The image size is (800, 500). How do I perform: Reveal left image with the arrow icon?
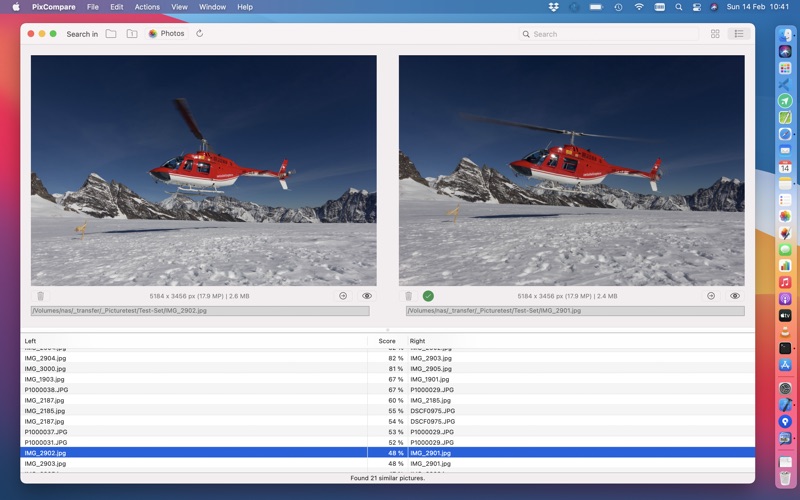pos(343,296)
